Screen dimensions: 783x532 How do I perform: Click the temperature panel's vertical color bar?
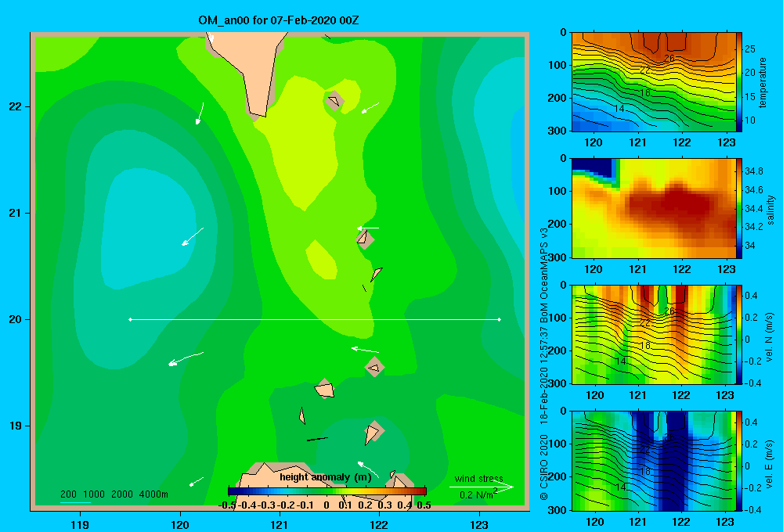pyautogui.click(x=739, y=82)
